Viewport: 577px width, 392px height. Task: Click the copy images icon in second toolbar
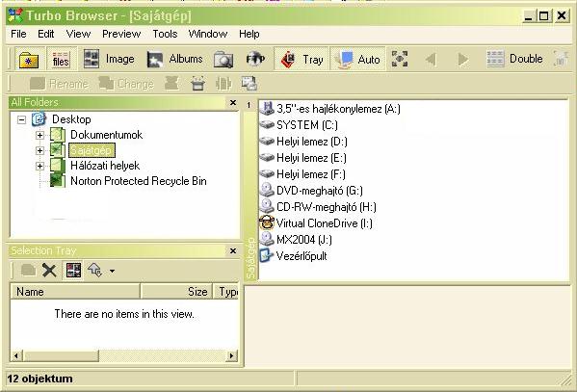coord(249,84)
